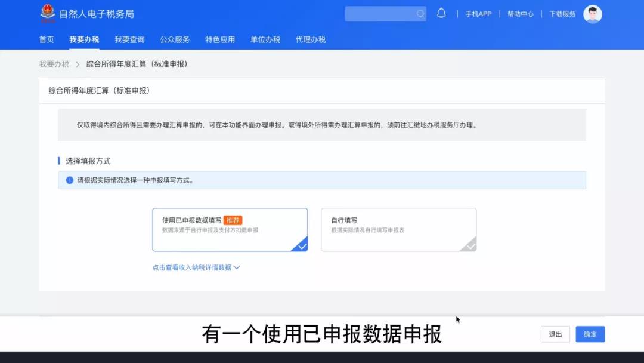This screenshot has width=644, height=363.
Task: Open 公众服务 menu
Action: (175, 39)
